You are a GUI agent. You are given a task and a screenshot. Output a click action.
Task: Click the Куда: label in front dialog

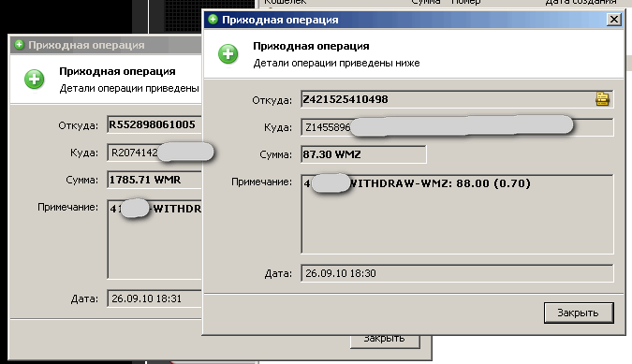click(278, 127)
